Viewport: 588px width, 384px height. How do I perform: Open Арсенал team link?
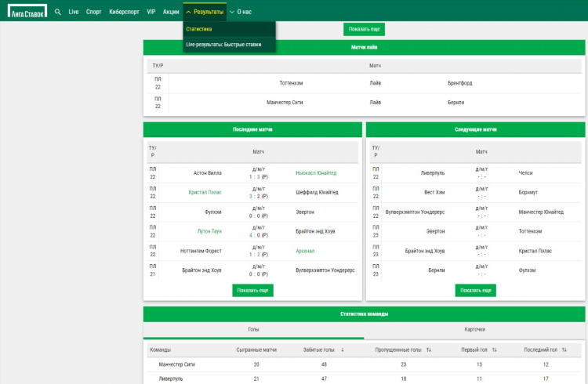tap(305, 251)
